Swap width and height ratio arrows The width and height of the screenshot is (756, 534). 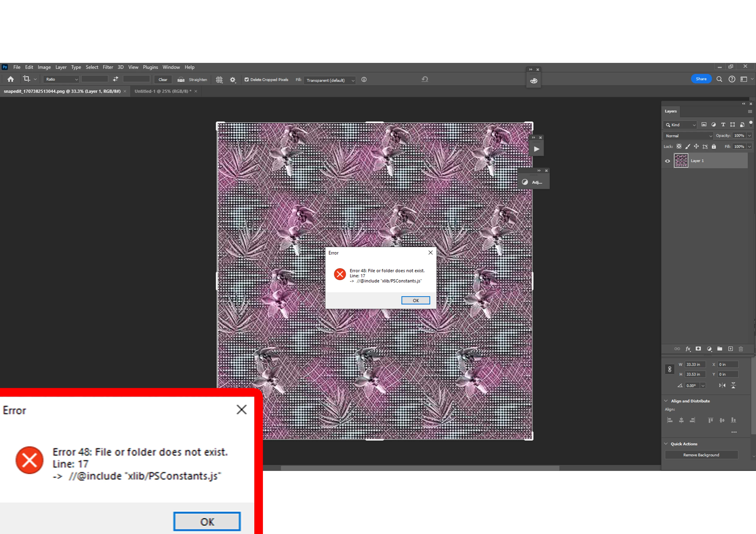pyautogui.click(x=116, y=79)
